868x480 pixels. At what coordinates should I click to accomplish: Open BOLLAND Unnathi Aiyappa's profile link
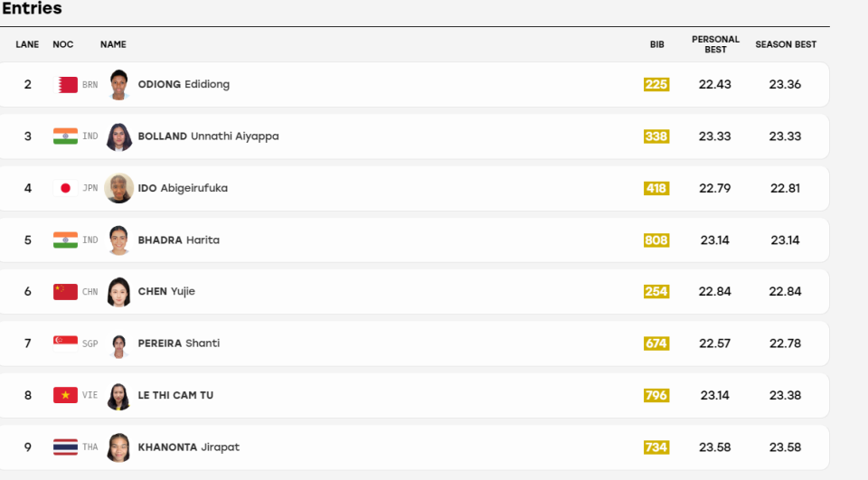[x=208, y=136]
